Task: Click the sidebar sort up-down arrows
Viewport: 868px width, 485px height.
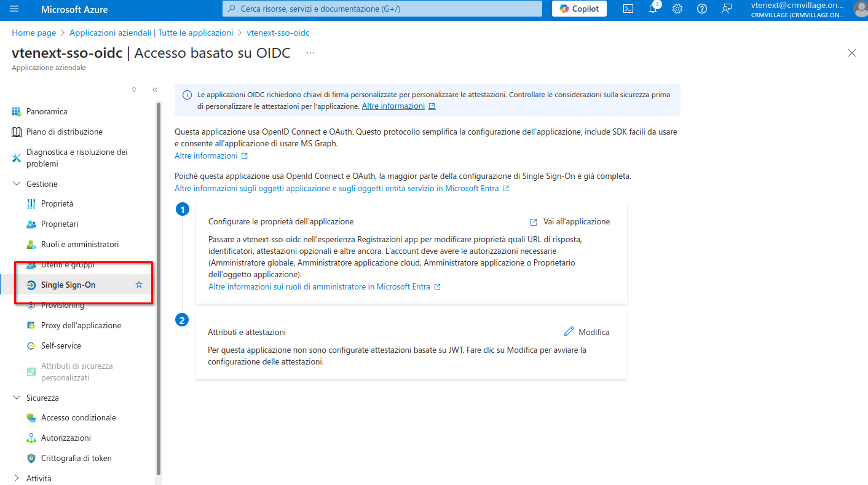Action: click(134, 89)
